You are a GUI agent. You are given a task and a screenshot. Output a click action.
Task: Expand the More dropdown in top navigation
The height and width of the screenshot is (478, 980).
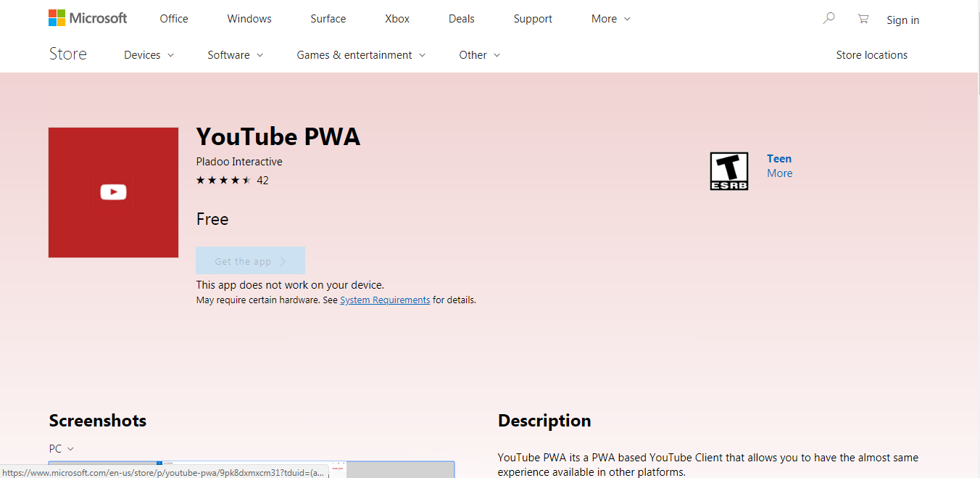[x=611, y=19]
